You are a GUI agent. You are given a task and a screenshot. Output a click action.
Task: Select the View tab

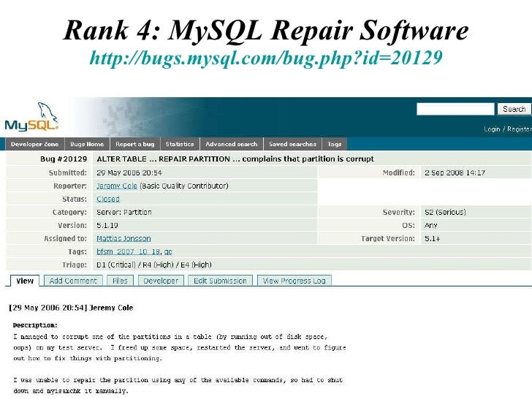coord(25,281)
